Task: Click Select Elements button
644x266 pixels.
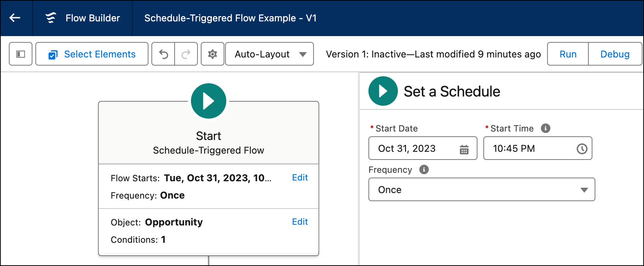Action: point(92,54)
